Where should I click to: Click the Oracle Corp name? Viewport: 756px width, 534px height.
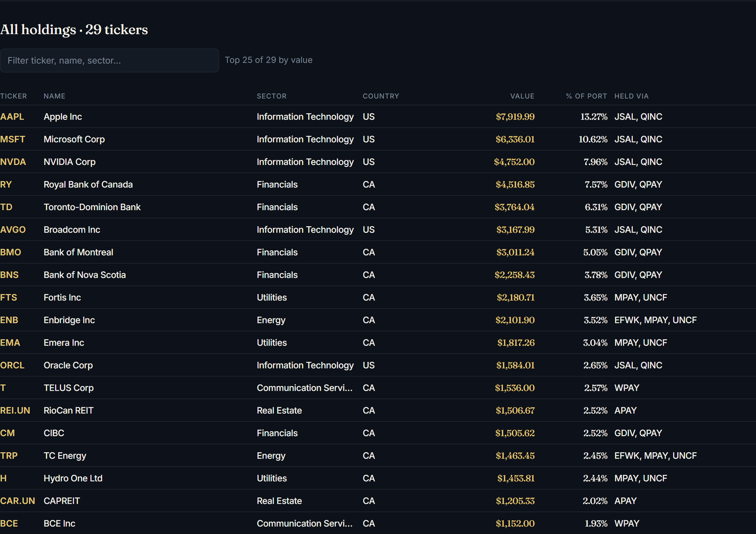(68, 366)
